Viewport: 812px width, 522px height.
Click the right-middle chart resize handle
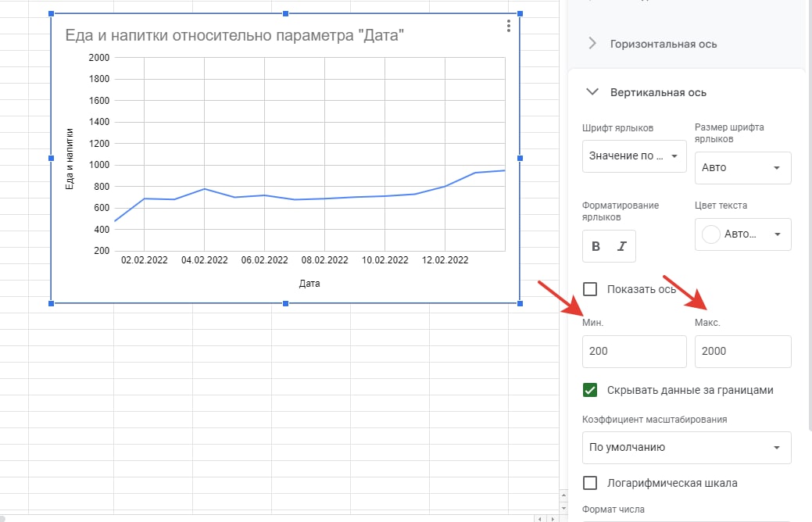tap(520, 159)
